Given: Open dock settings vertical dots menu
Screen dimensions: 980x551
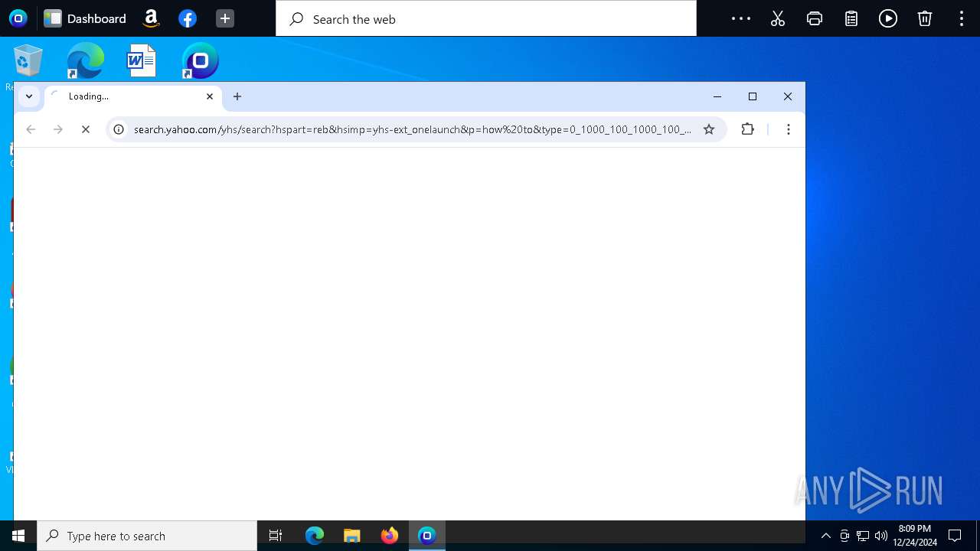Looking at the screenshot, I should point(962,18).
